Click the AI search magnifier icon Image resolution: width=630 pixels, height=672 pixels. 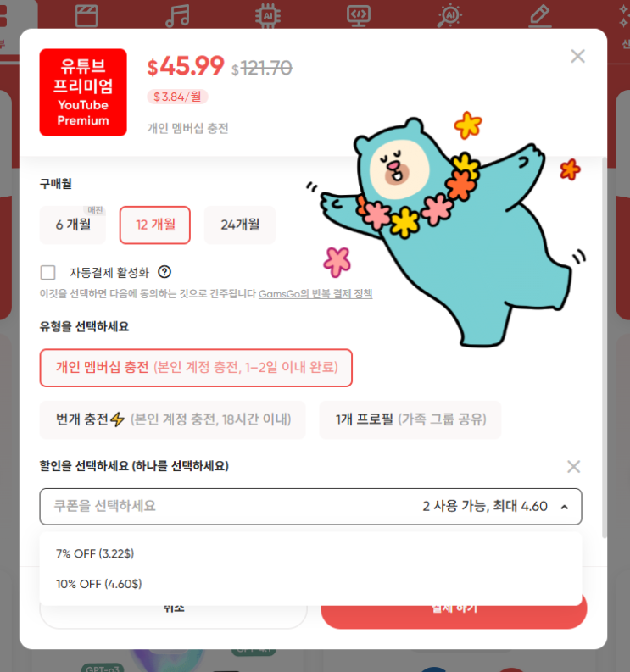pos(449,16)
